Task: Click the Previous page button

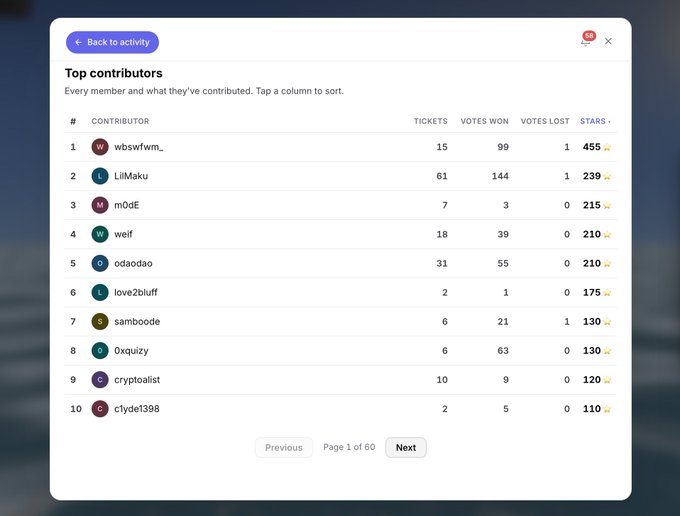Action: click(284, 447)
